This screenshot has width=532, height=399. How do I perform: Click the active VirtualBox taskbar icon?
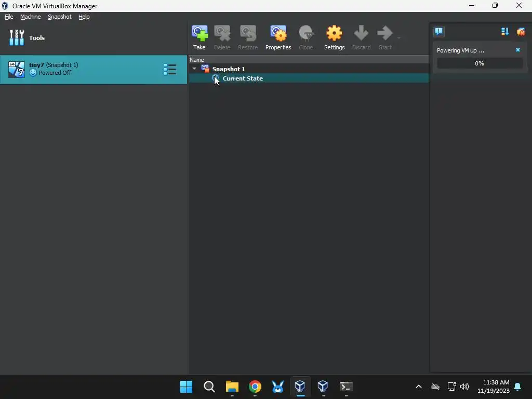[x=300, y=387]
